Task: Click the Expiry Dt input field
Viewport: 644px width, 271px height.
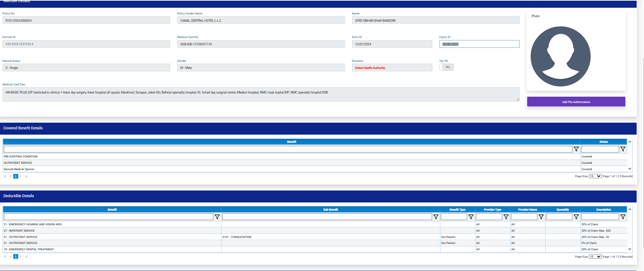Action: pos(479,44)
